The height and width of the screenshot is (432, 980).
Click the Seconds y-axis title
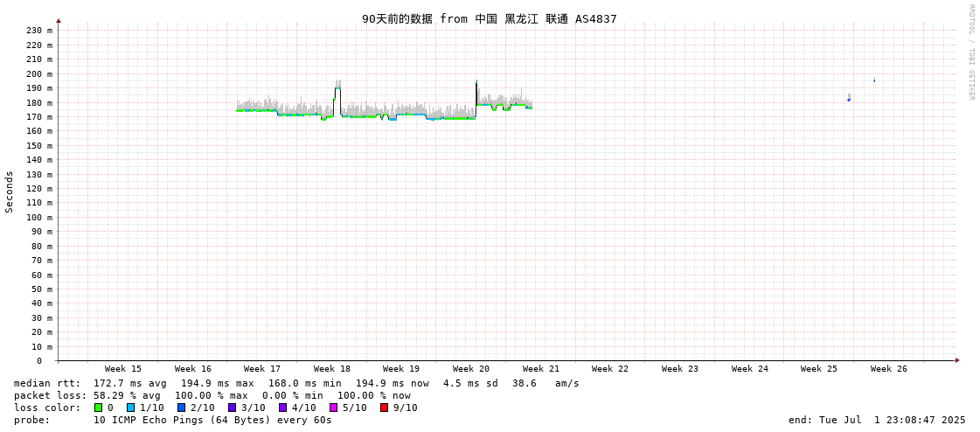10,192
